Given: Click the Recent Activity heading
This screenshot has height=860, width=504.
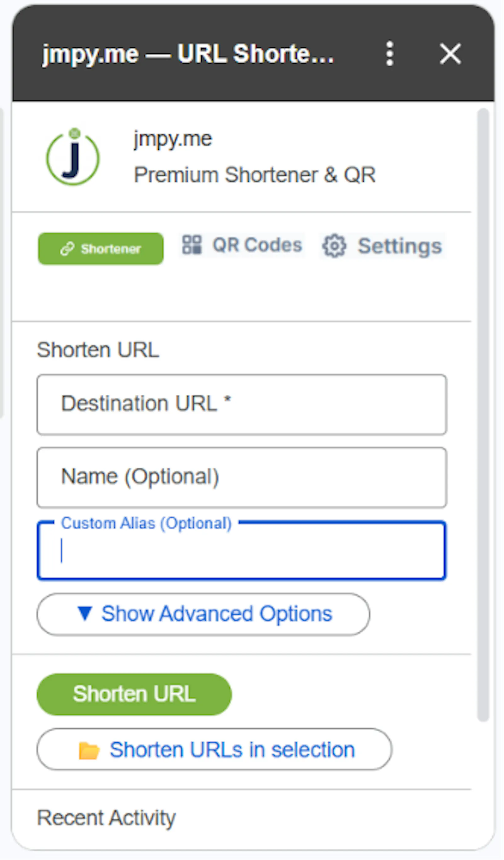Looking at the screenshot, I should pos(106,818).
